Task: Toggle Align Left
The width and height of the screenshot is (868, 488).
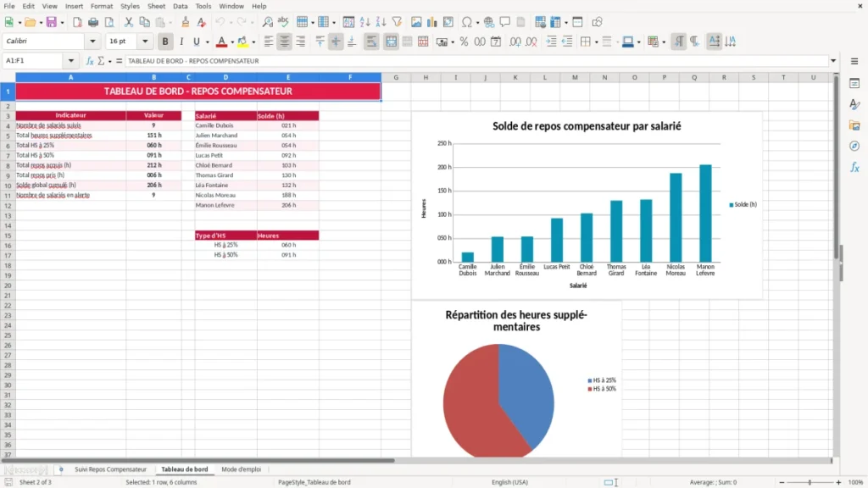Action: [x=269, y=42]
